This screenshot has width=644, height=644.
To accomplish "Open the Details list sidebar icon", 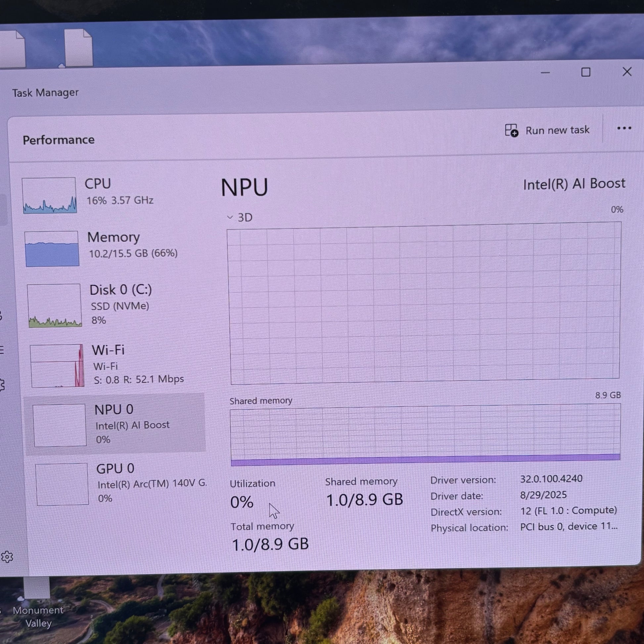I will tap(2, 350).
